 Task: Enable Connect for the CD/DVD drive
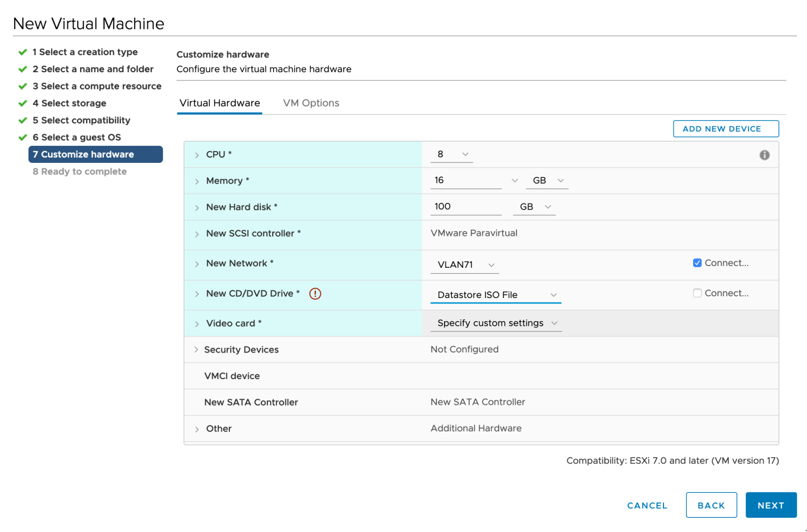point(697,293)
